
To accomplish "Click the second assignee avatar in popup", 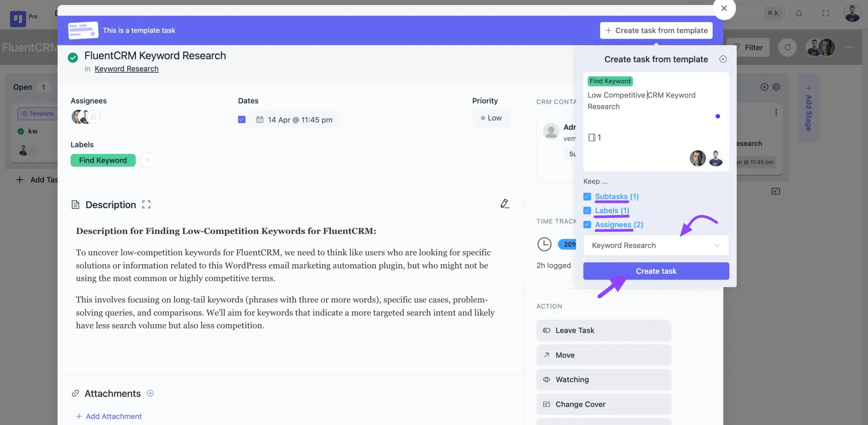I will [715, 158].
